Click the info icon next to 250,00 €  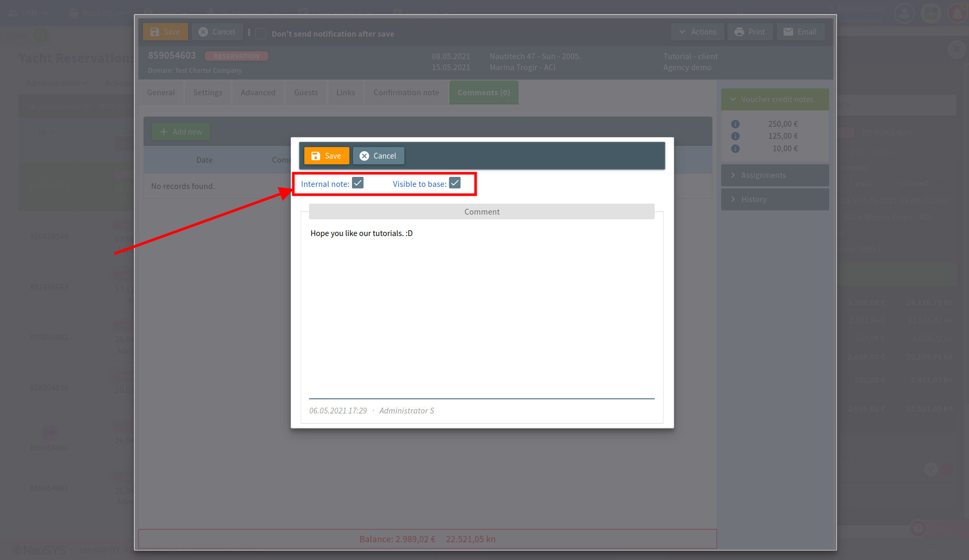coord(735,124)
